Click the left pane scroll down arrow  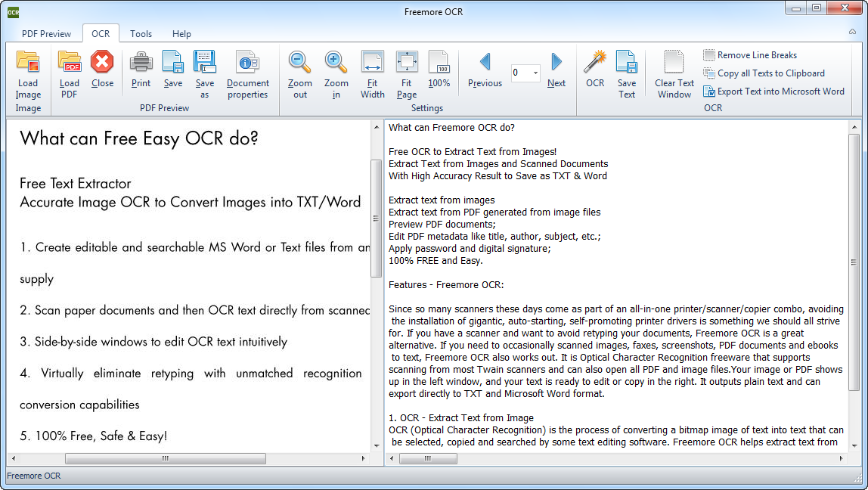[377, 445]
